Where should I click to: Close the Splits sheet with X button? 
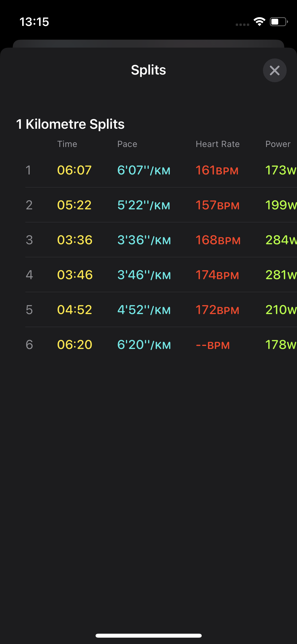(x=275, y=70)
